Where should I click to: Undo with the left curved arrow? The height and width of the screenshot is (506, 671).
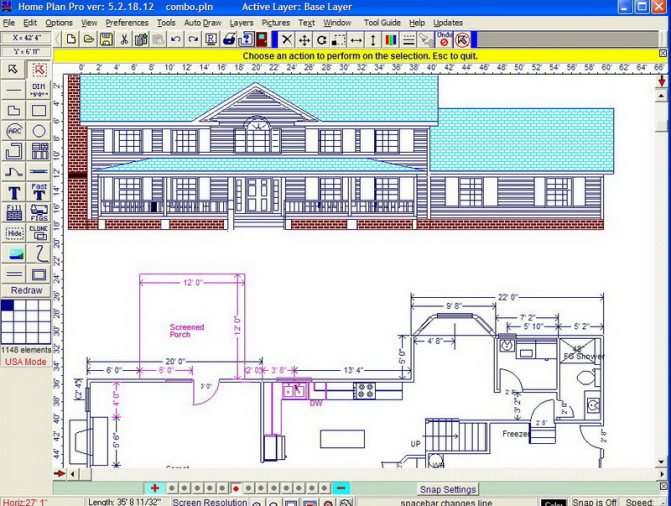[x=175, y=40]
